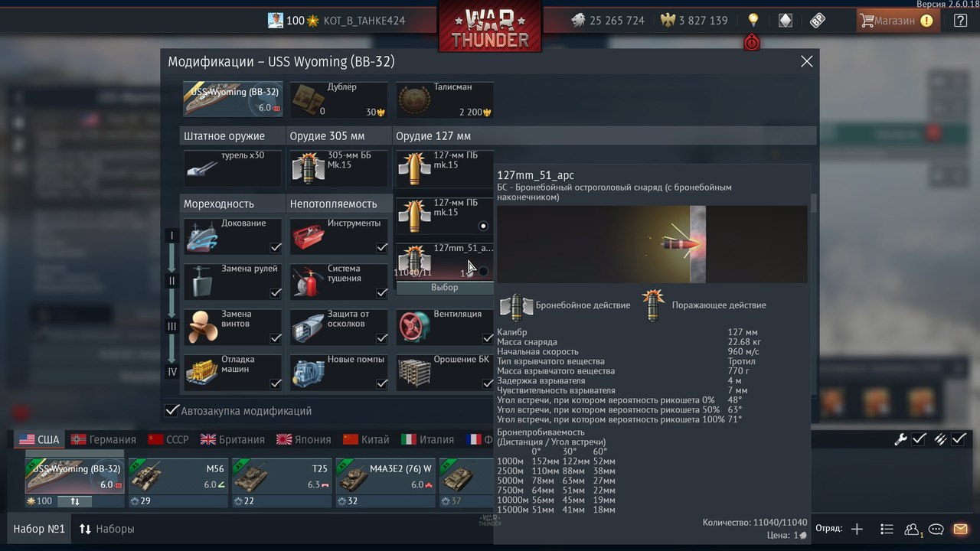Click the Инструменты toolbox icon
Image resolution: width=980 pixels, height=551 pixels.
(x=308, y=237)
